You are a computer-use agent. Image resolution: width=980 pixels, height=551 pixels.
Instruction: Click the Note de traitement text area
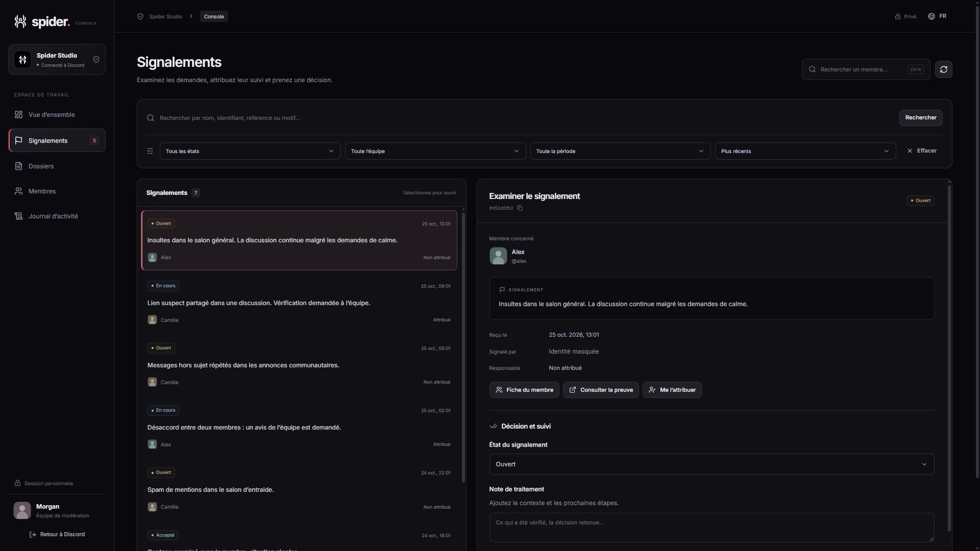(x=712, y=527)
